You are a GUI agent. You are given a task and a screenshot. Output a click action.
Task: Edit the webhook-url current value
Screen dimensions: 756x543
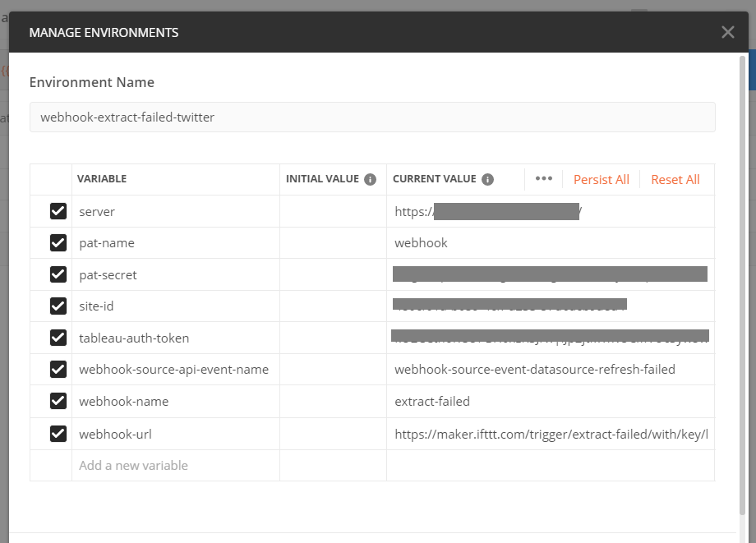click(x=551, y=434)
